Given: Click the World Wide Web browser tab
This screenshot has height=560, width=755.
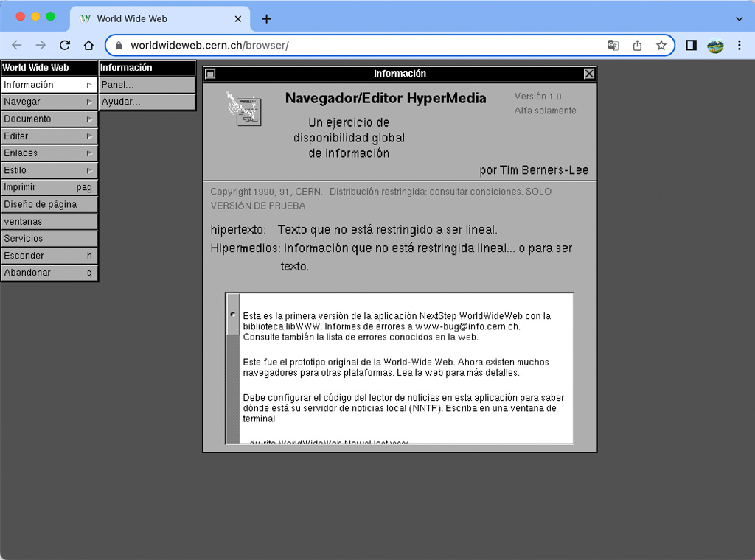Looking at the screenshot, I should pos(160,18).
